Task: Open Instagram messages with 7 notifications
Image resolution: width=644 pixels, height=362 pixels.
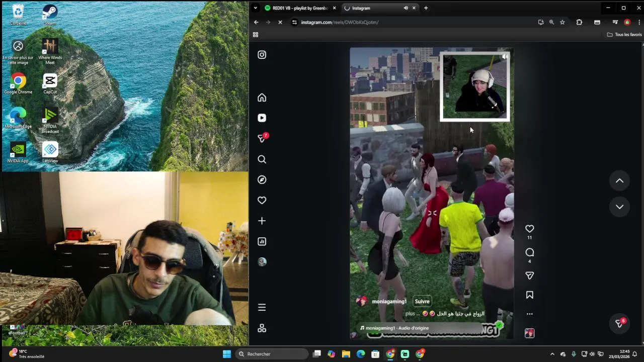Action: pos(262,138)
